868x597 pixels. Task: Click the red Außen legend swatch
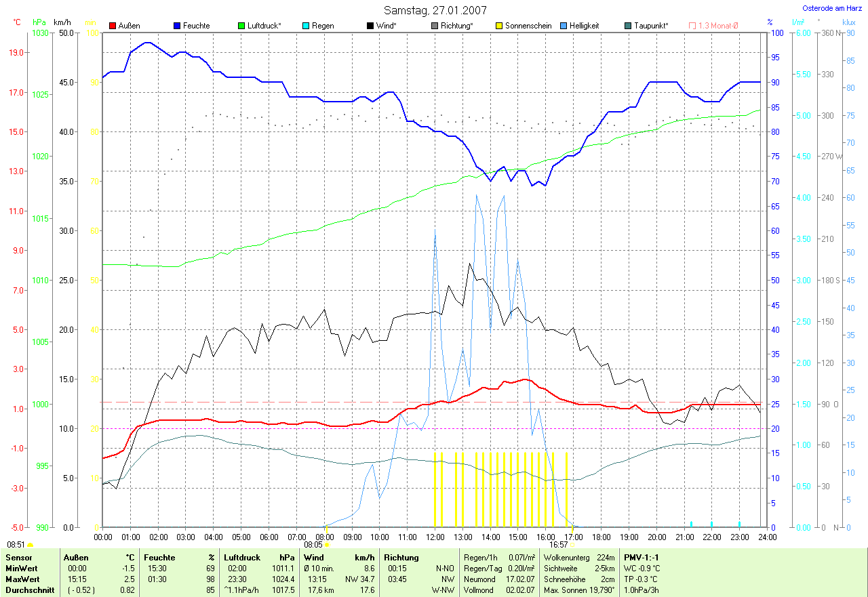[x=113, y=26]
